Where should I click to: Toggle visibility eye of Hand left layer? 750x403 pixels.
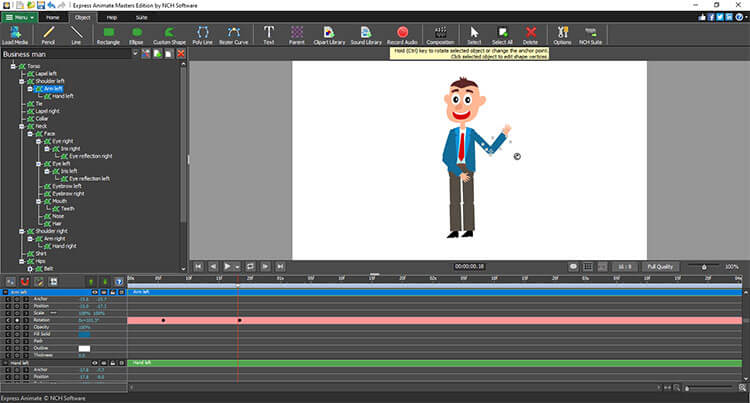(95, 362)
